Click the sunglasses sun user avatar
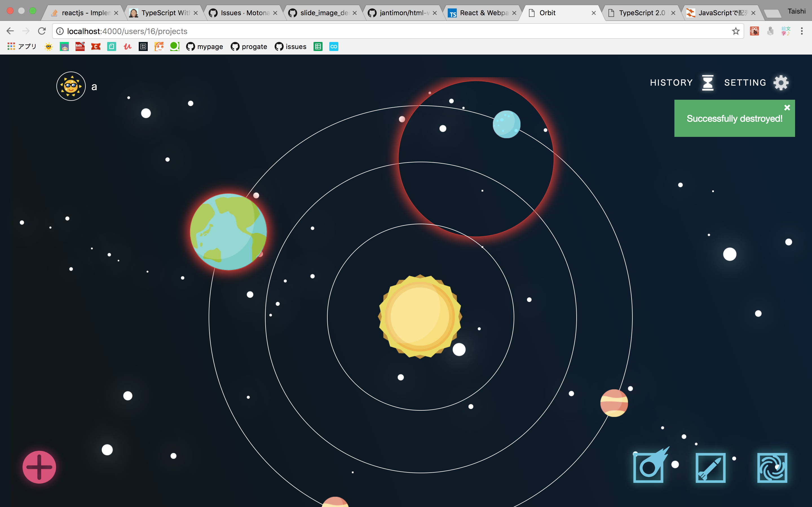Image resolution: width=812 pixels, height=507 pixels. click(x=71, y=86)
